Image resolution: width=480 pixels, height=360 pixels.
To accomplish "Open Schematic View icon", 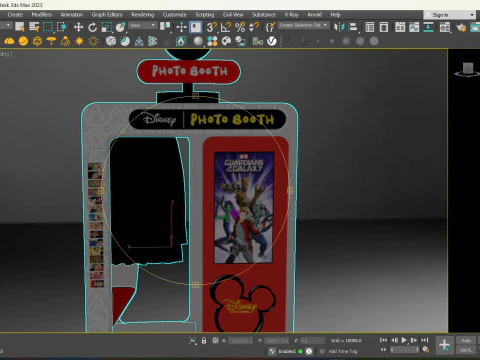I will [x=428, y=27].
